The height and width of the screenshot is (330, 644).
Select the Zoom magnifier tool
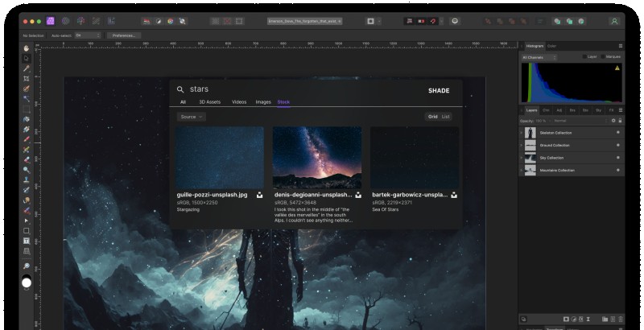[27, 266]
